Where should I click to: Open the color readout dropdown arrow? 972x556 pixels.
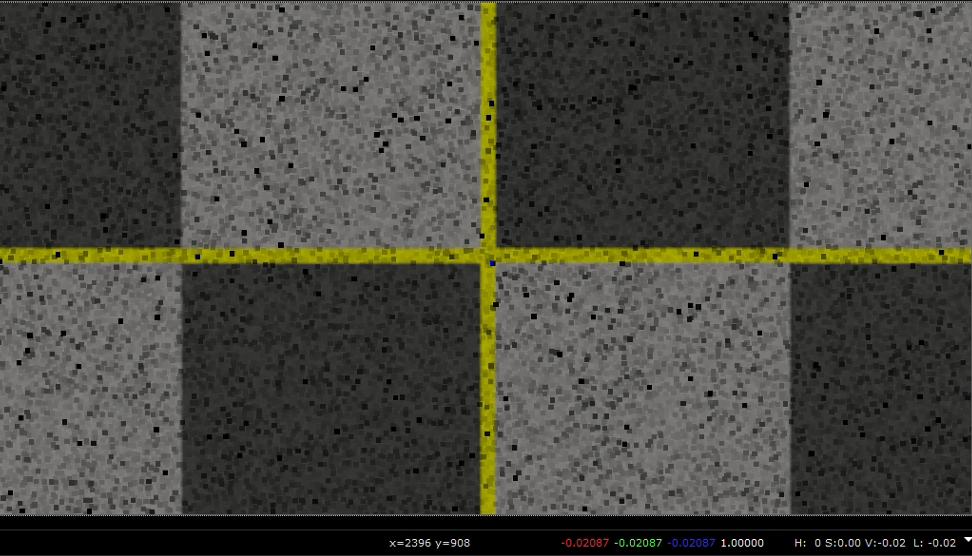click(x=965, y=539)
